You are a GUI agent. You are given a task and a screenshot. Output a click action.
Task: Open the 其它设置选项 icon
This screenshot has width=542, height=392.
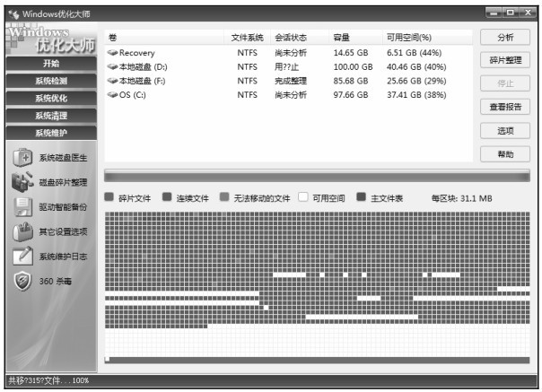(x=22, y=231)
